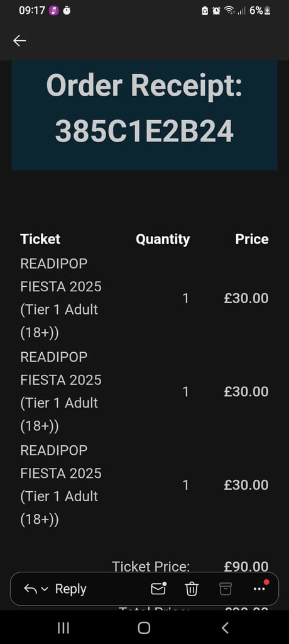Tap the Wi-Fi status icon
289x644 pixels.
pos(229,11)
